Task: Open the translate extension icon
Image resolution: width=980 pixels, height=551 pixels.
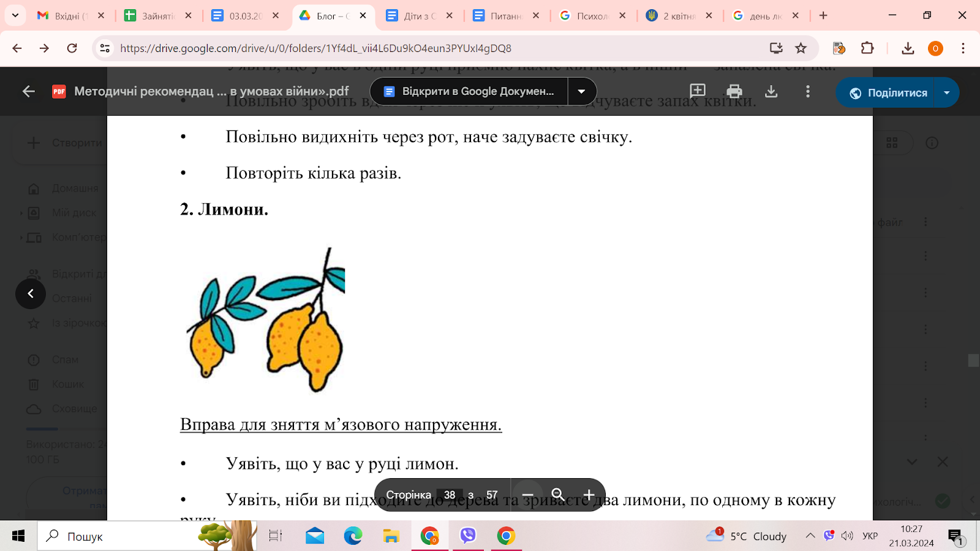Action: coord(839,48)
